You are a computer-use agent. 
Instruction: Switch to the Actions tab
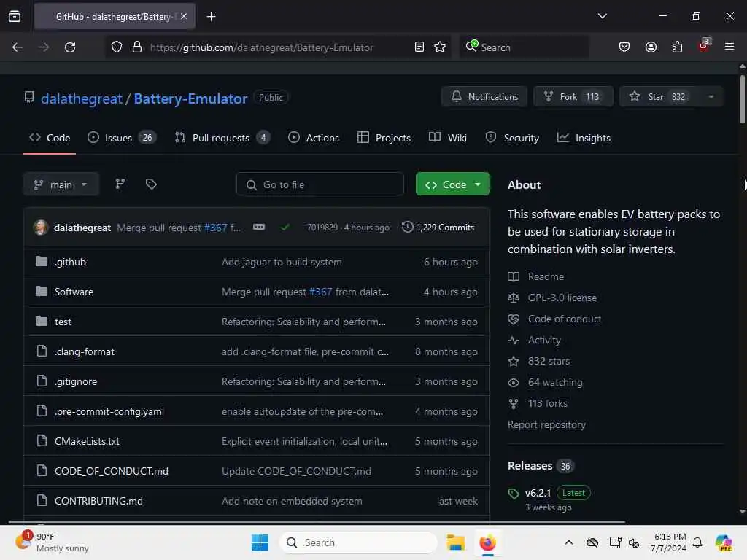(314, 138)
